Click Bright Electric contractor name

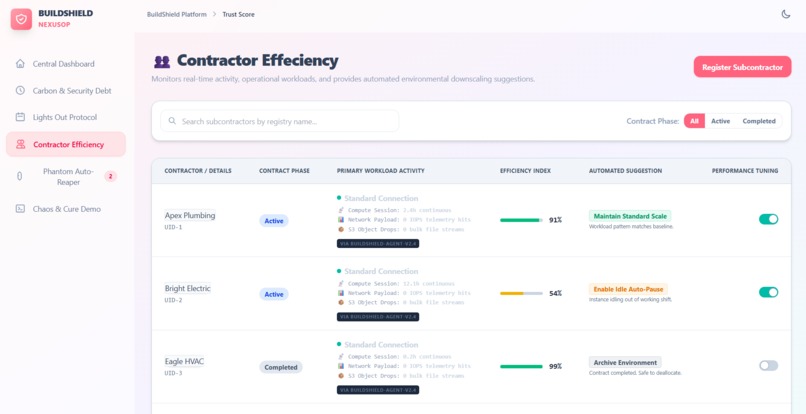pos(188,289)
